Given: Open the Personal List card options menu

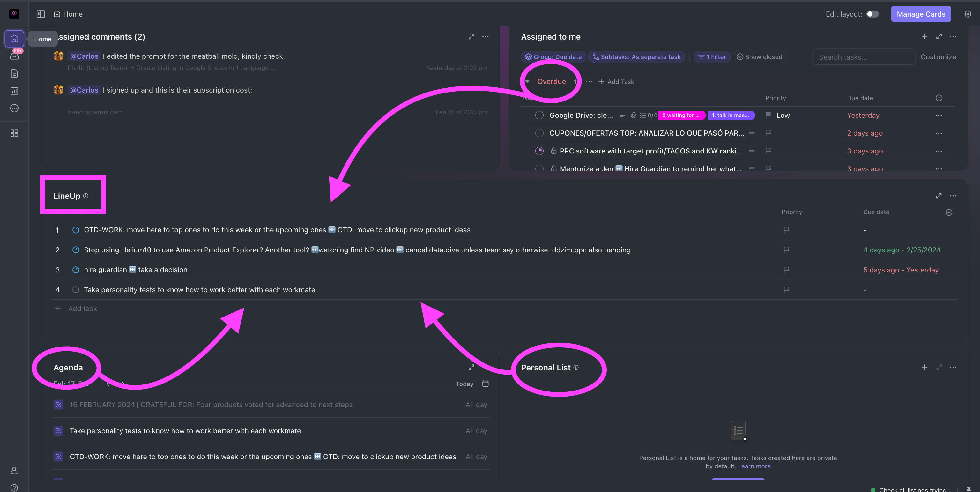Looking at the screenshot, I should click(954, 367).
